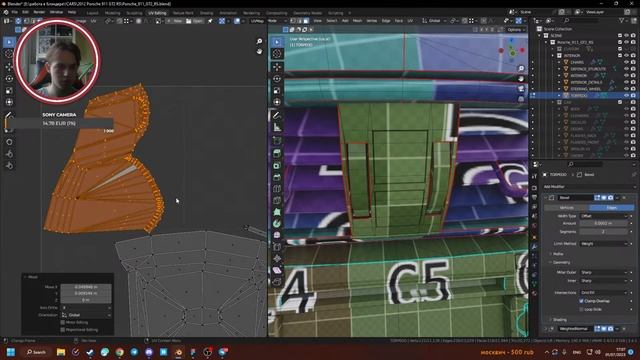Toggle visibility eye of STEERING_WHEEL object
Image resolution: width=640 pixels, height=360 pixels.
click(x=626, y=89)
